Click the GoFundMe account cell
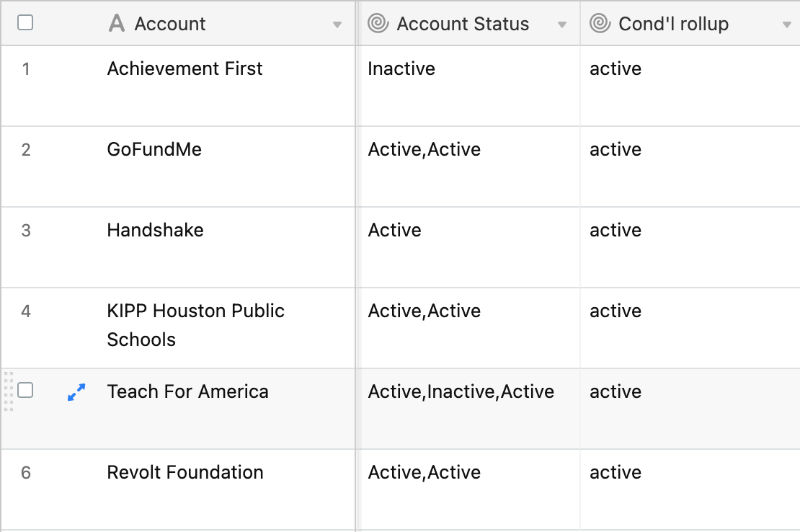The width and height of the screenshot is (800, 532). click(x=154, y=149)
